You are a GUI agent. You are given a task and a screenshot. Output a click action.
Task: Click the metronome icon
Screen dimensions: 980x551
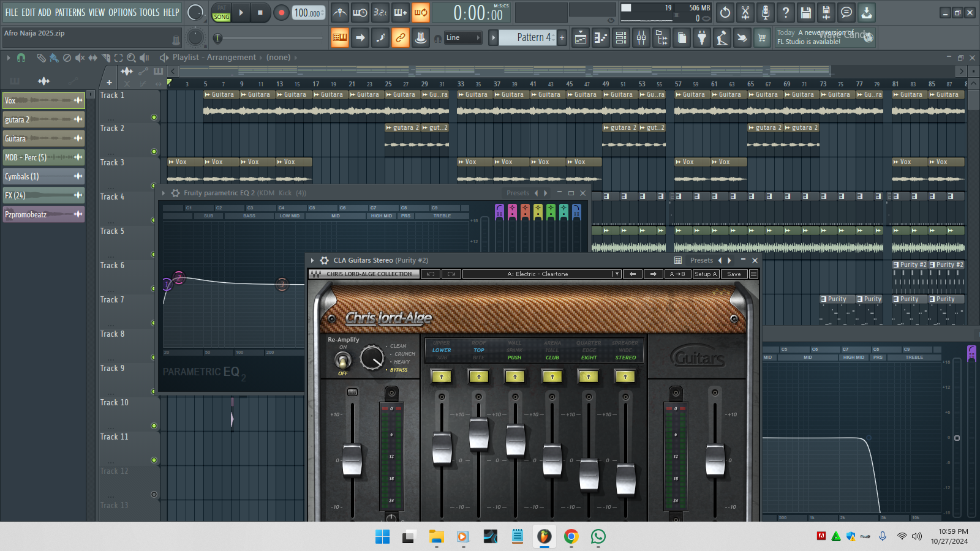(x=340, y=12)
